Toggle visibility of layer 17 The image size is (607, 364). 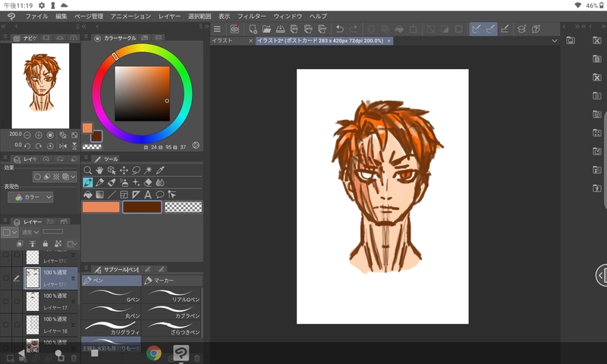[6, 302]
